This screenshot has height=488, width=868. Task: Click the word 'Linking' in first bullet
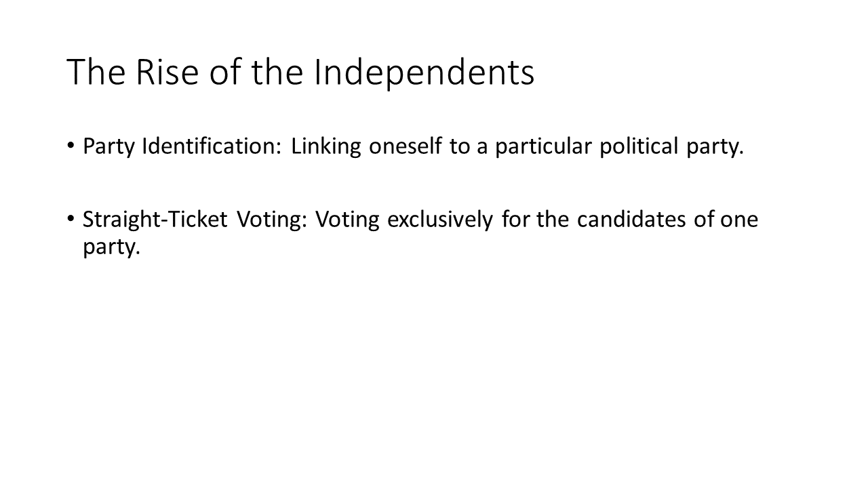[326, 147]
